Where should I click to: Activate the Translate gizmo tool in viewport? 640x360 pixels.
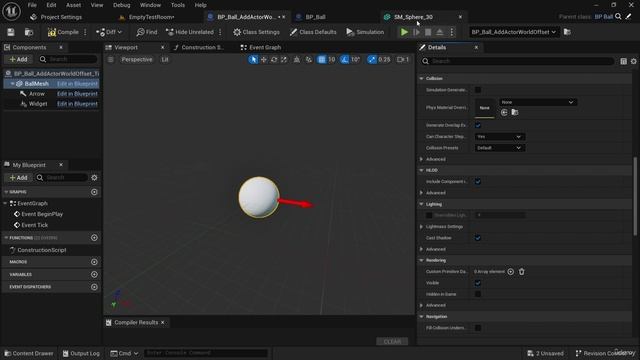264,60
